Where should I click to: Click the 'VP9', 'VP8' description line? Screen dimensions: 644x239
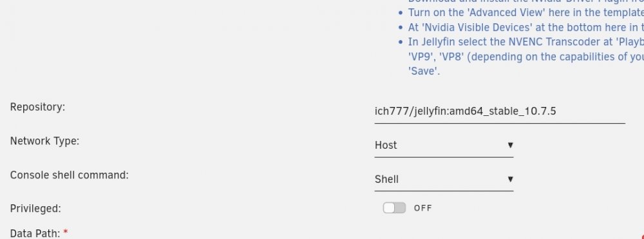pyautogui.click(x=526, y=56)
